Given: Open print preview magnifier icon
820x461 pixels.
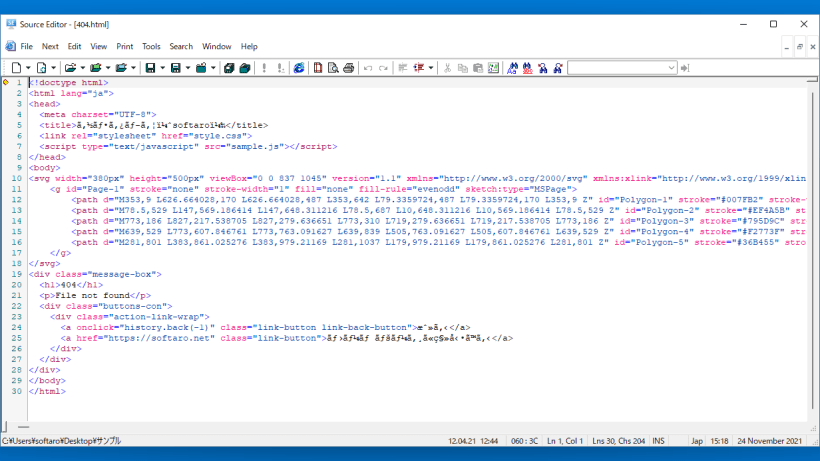Looking at the screenshot, I should click(333, 68).
